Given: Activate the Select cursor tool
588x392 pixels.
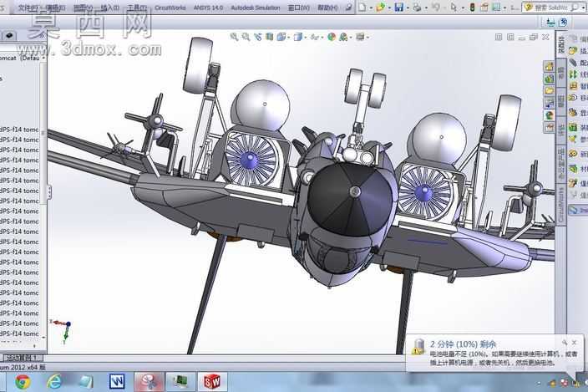Looking at the screenshot, I should pyautogui.click(x=454, y=7).
